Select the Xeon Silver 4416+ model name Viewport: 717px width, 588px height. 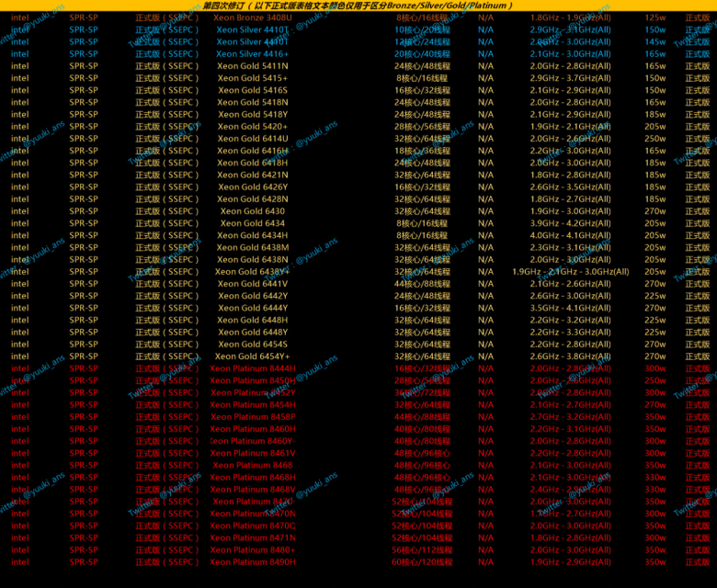tap(253, 54)
